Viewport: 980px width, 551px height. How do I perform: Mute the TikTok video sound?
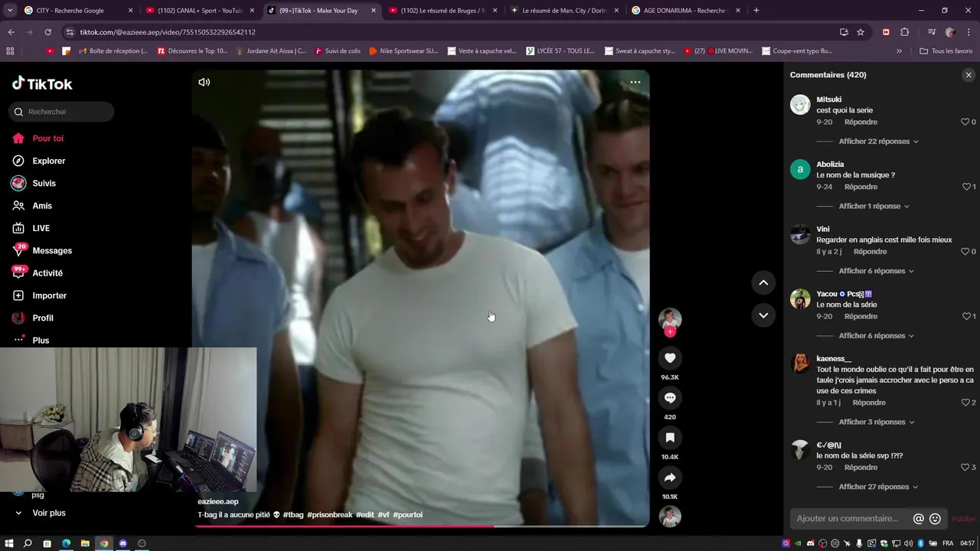point(204,82)
